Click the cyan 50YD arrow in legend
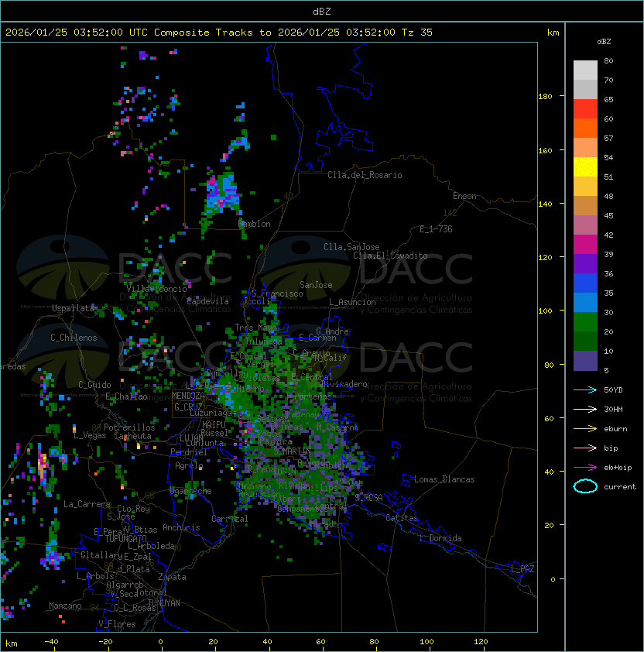Screen dimensions: 644x652 pos(585,389)
